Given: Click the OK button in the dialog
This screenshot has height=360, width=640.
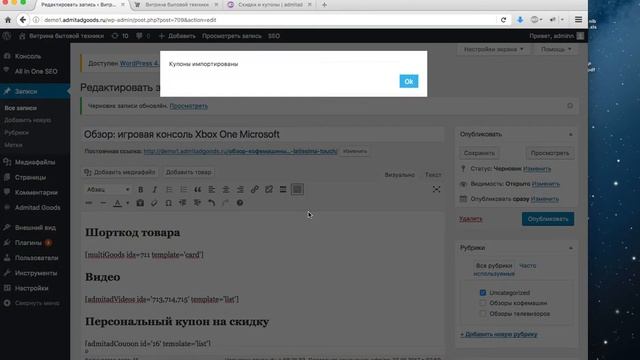Looking at the screenshot, I should (x=409, y=81).
